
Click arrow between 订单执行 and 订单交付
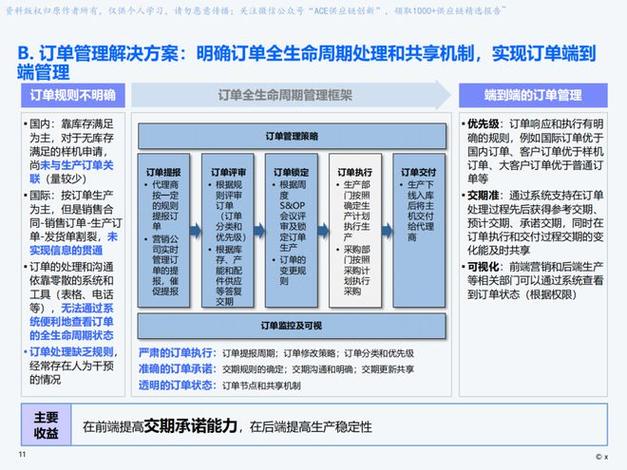(x=387, y=230)
